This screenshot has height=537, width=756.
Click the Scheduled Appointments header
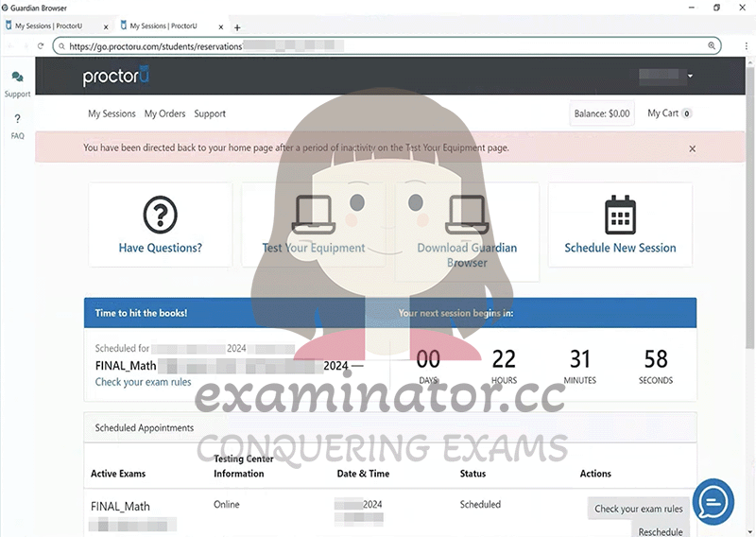(145, 427)
